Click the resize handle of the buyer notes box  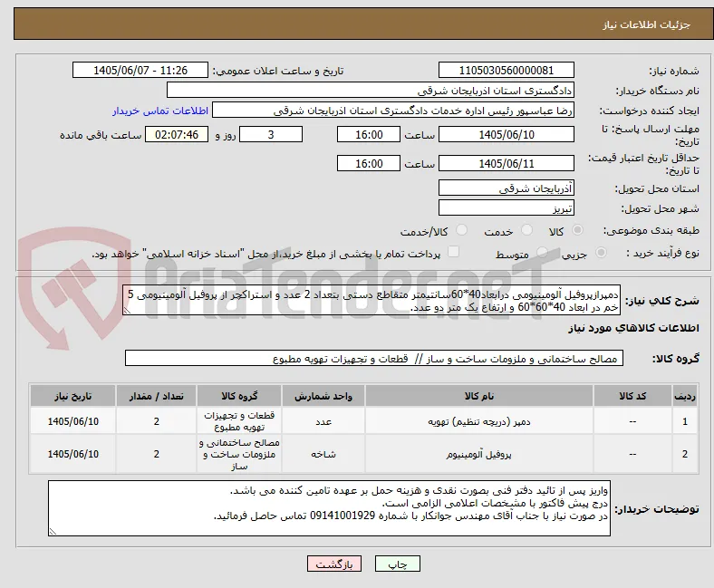click(x=53, y=531)
